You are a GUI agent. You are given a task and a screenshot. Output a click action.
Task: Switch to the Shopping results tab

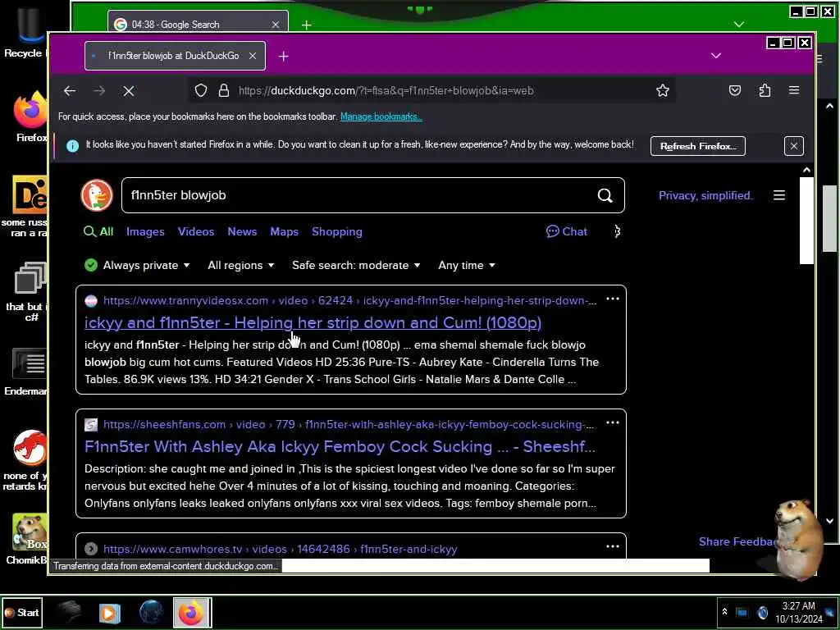click(x=337, y=231)
